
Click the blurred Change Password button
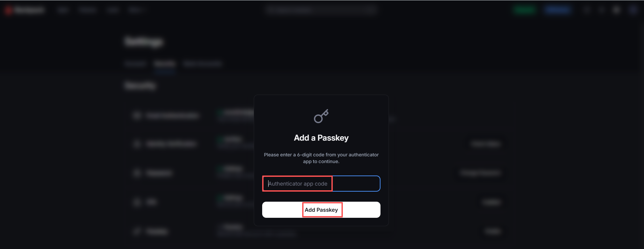coord(481,173)
